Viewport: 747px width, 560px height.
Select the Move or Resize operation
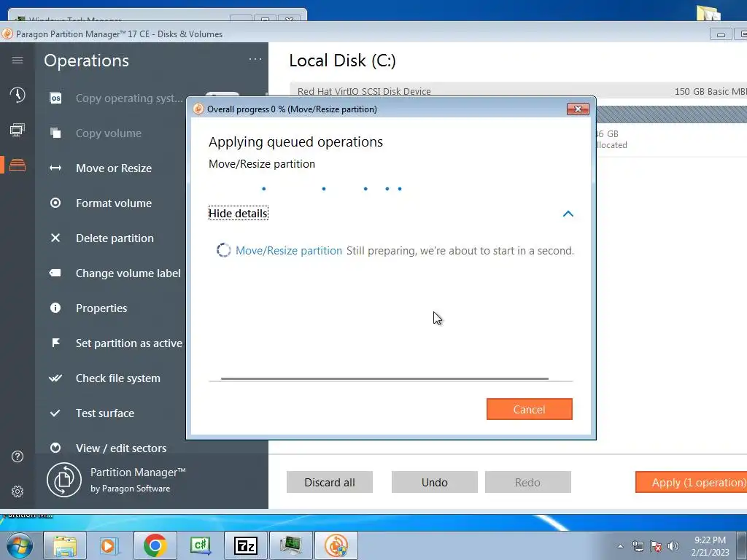coord(114,168)
